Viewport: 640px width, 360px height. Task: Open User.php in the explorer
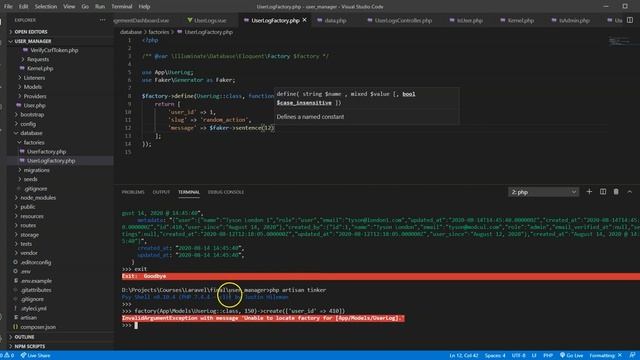(34, 105)
